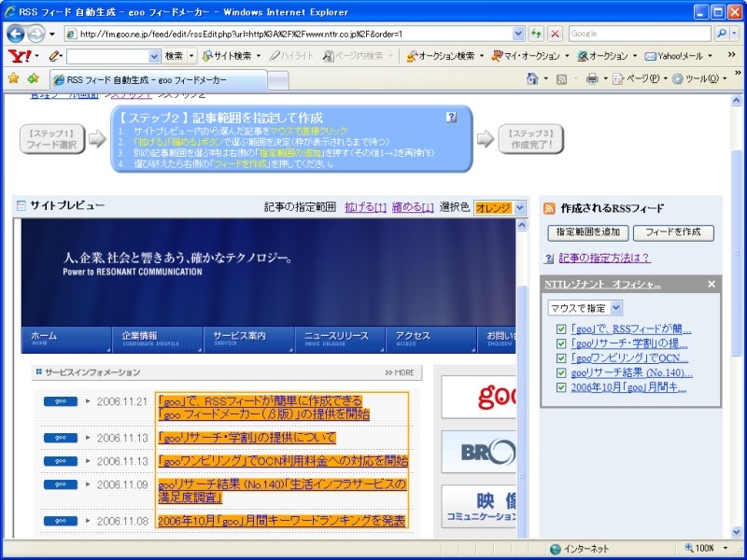Refresh the page with the green arrows icon
Image resolution: width=747 pixels, height=560 pixels.
point(536,34)
